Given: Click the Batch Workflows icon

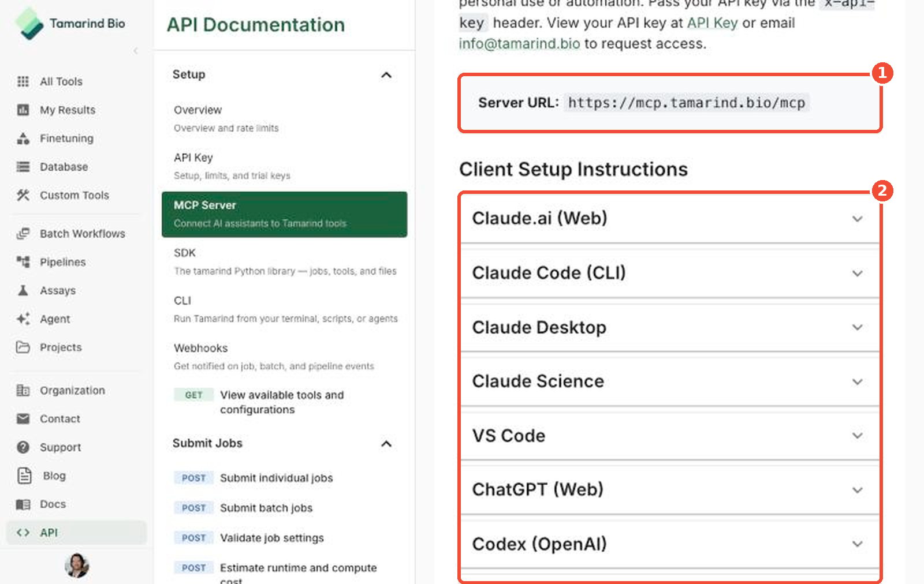Looking at the screenshot, I should click(x=23, y=234).
